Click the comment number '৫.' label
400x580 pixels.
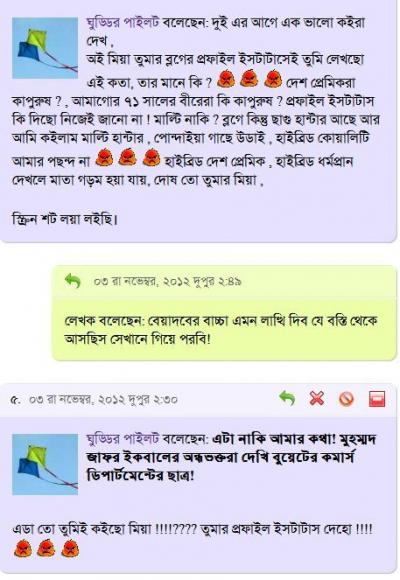tap(15, 400)
